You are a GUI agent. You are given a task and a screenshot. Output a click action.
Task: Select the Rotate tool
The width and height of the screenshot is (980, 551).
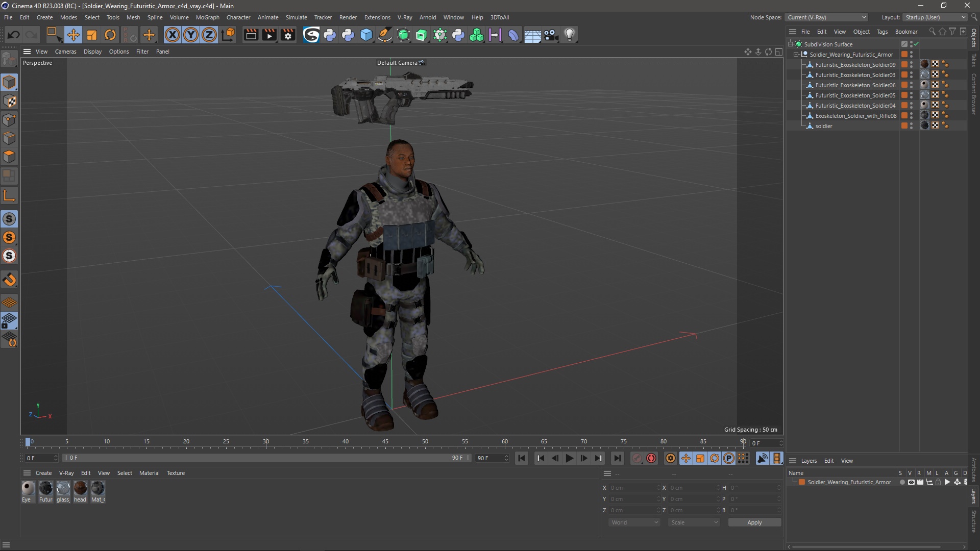(110, 35)
